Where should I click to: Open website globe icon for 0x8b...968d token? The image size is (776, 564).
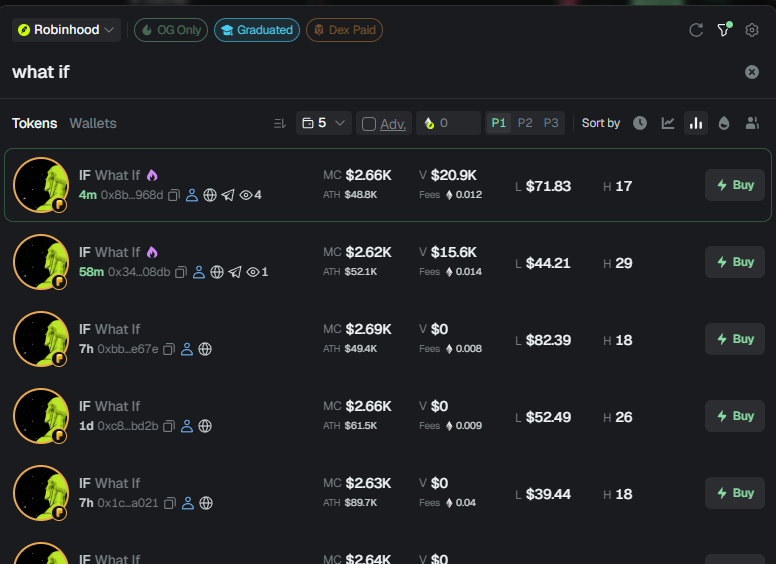click(210, 195)
